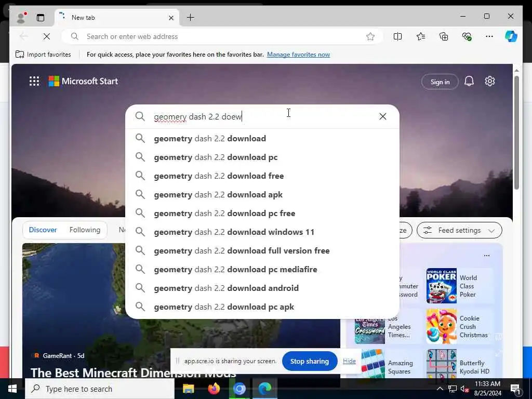Show hidden system tray icons chevron
Screen dimensions: 532x399
click(x=440, y=389)
